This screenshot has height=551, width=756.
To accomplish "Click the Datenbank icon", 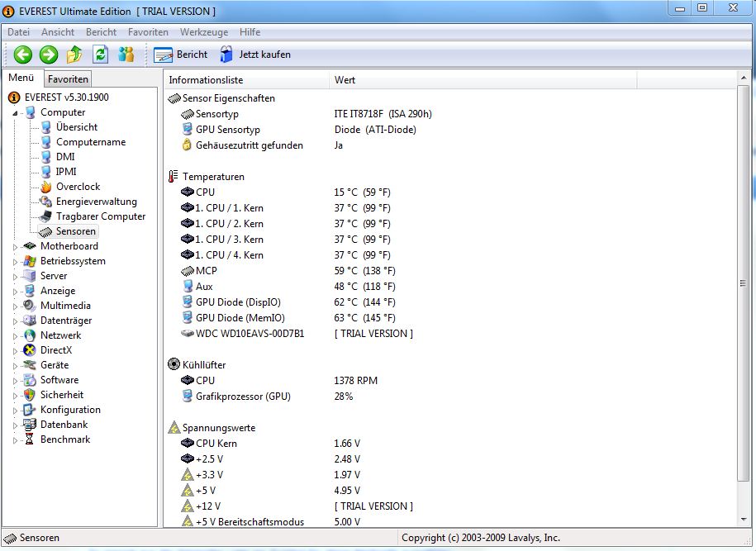I will pos(30,425).
